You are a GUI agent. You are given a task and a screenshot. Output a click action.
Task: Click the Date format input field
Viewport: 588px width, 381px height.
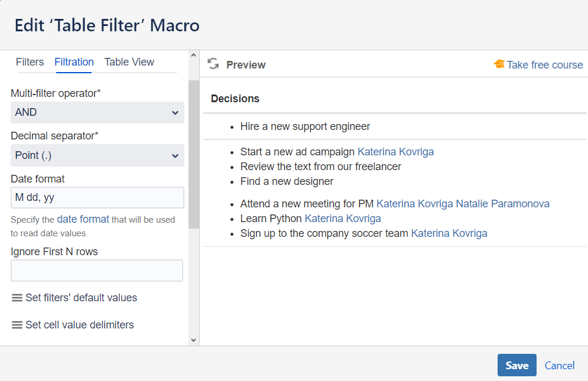(x=98, y=198)
